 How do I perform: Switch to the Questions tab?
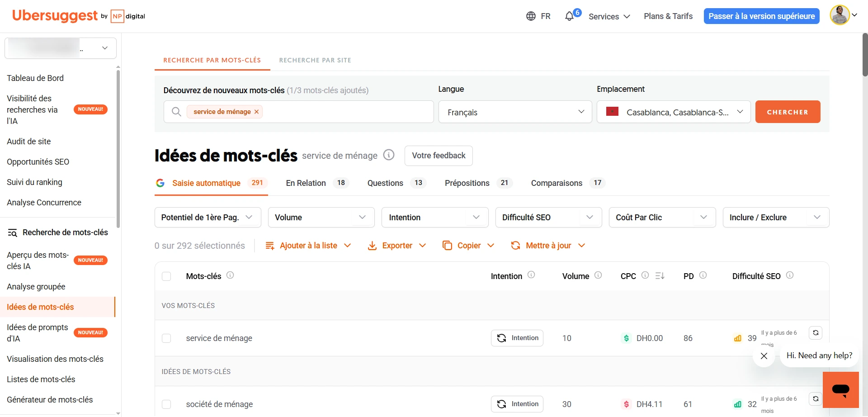click(385, 183)
